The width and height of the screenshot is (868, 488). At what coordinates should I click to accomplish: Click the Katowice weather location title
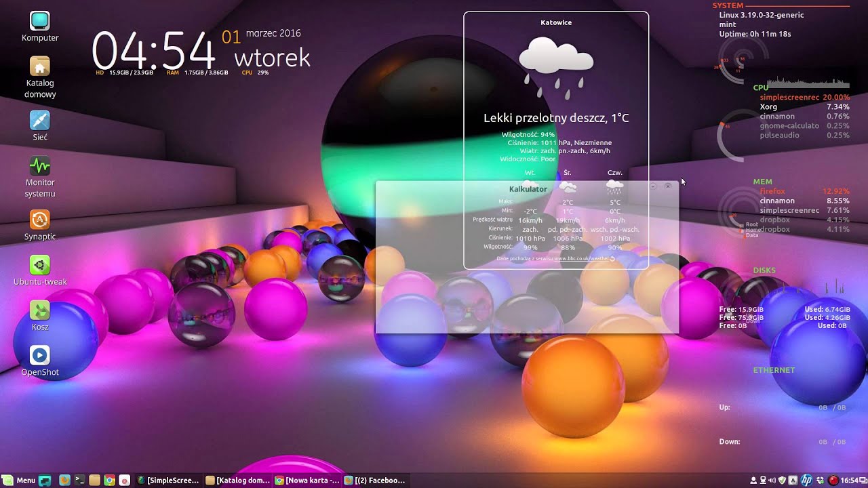point(556,22)
